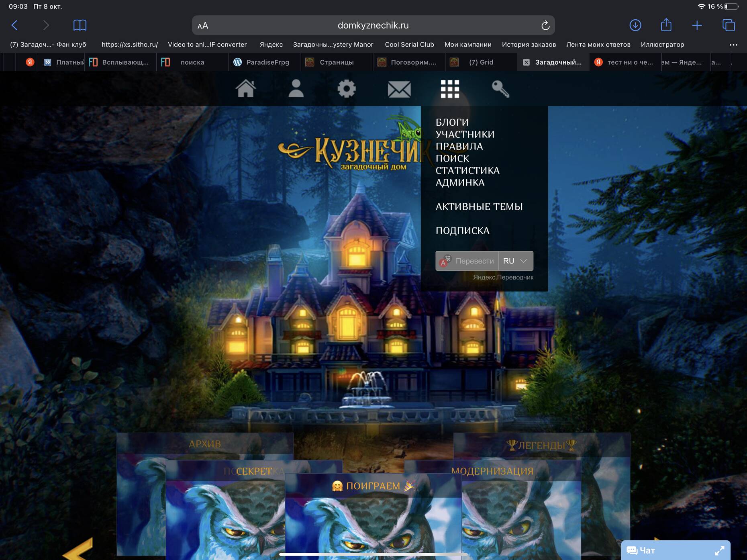Select УЧАСТНИКИ in the menu
This screenshot has width=747, height=560.
point(465,134)
